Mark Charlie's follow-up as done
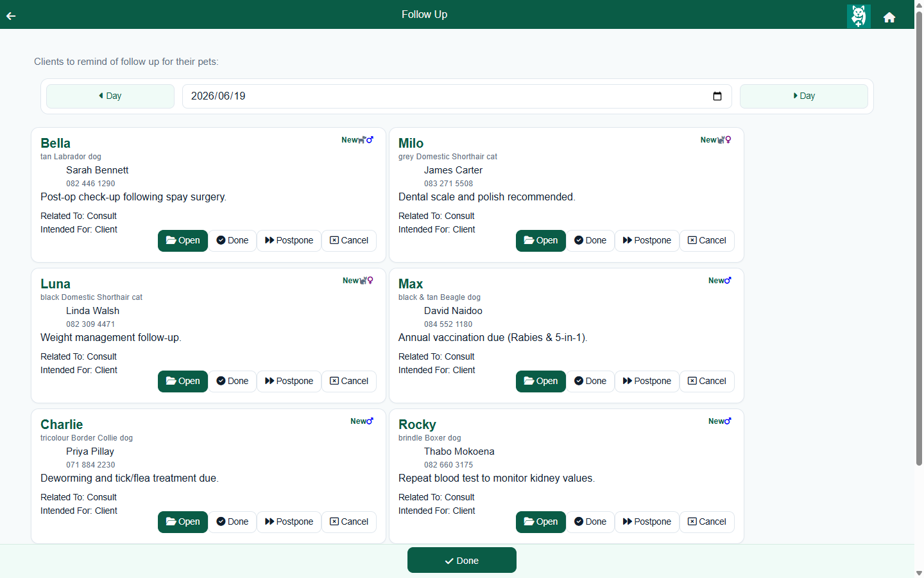Screen dimensions: 924x578 pos(232,522)
